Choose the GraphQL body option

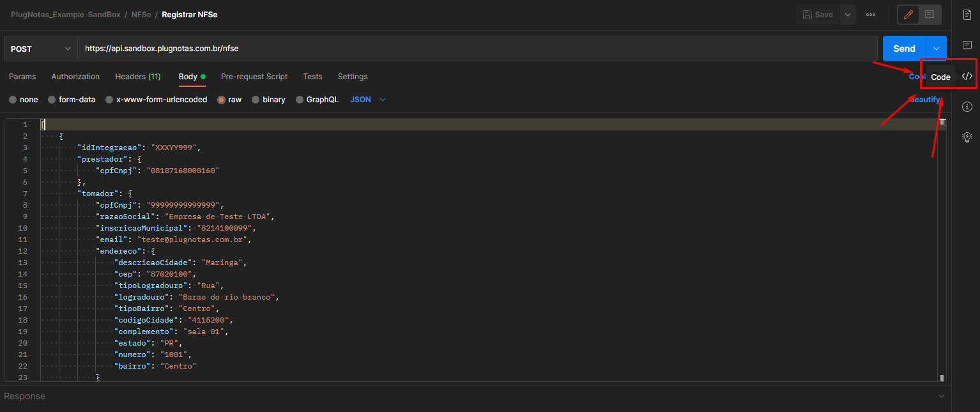[x=317, y=100]
